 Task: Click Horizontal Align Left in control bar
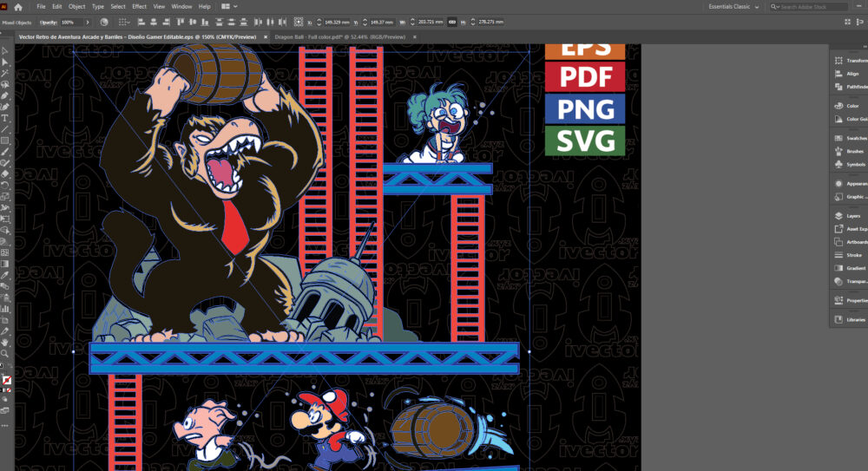pyautogui.click(x=141, y=23)
